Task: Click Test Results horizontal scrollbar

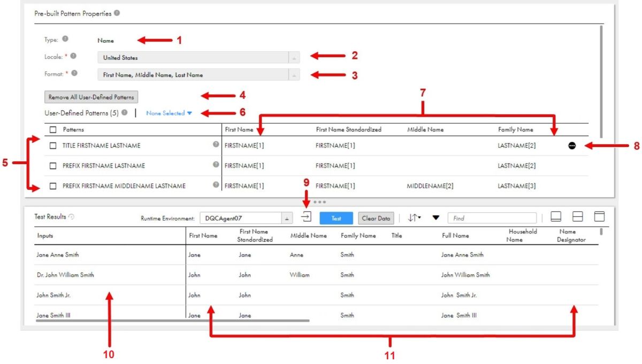Action: click(172, 321)
